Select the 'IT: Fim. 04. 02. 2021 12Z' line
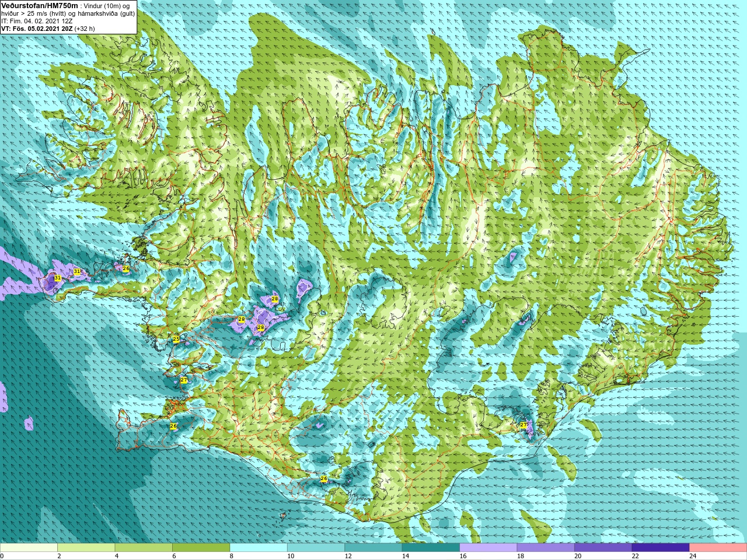The image size is (747, 560). 37,21
